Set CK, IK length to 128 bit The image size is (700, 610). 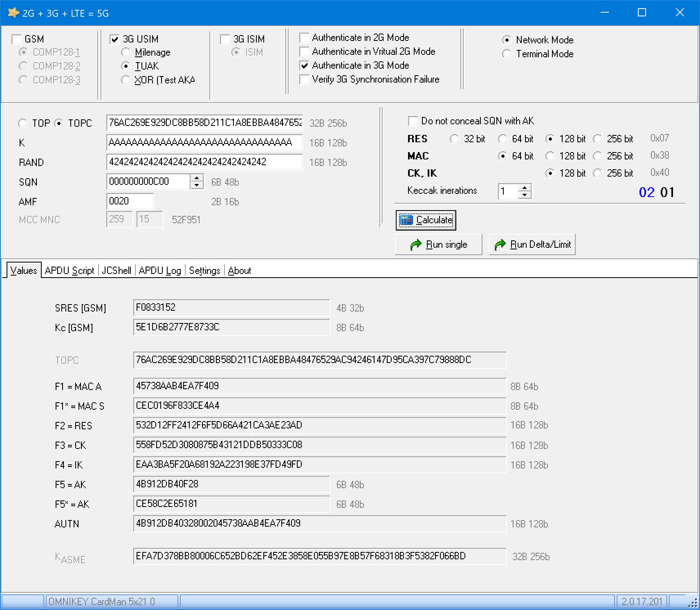[x=550, y=173]
